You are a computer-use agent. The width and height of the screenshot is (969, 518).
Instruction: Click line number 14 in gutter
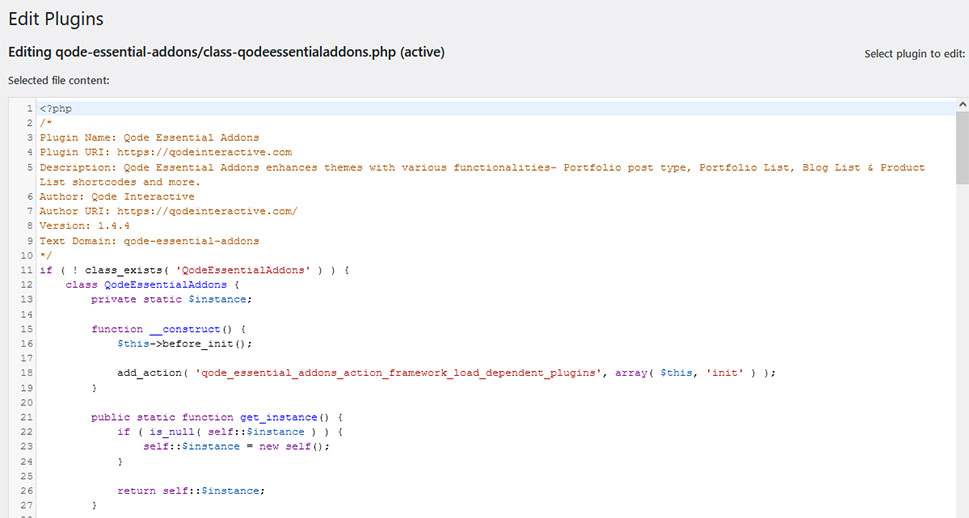27,314
